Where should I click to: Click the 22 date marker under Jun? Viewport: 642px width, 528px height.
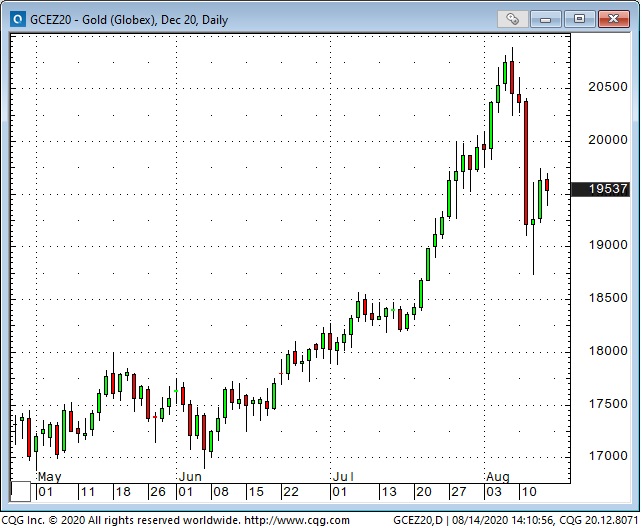coord(291,492)
